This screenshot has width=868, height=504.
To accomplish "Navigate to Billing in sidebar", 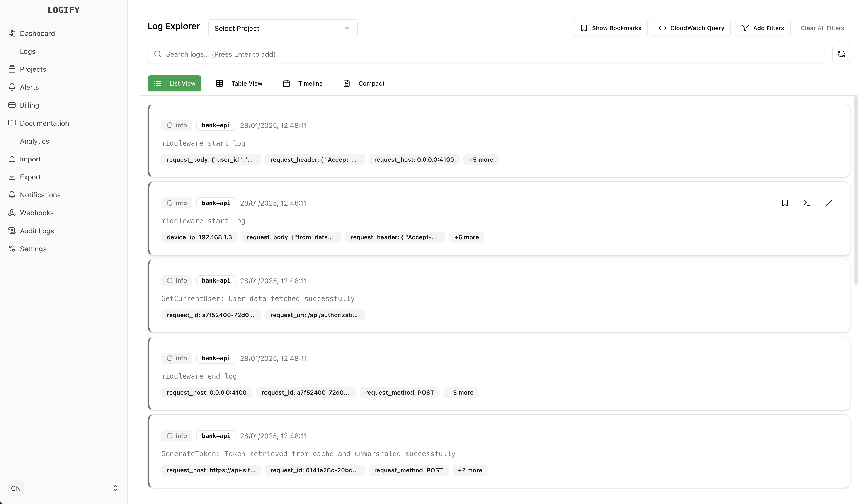I will point(29,105).
